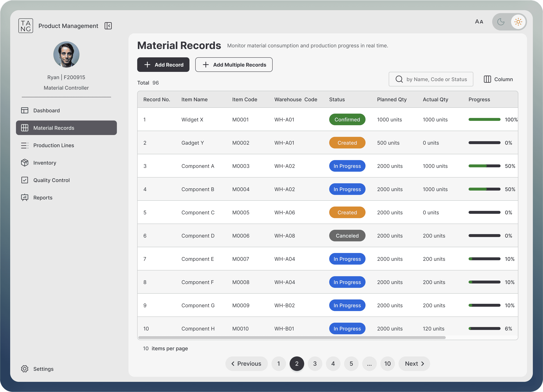Image resolution: width=543 pixels, height=392 pixels.
Task: Click the TANG logo icon
Action: coord(26,26)
